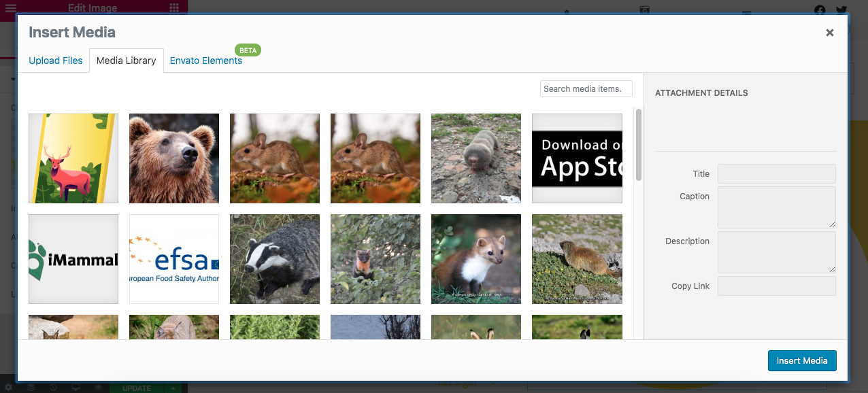Open the Navigator layers icon

[31, 388]
